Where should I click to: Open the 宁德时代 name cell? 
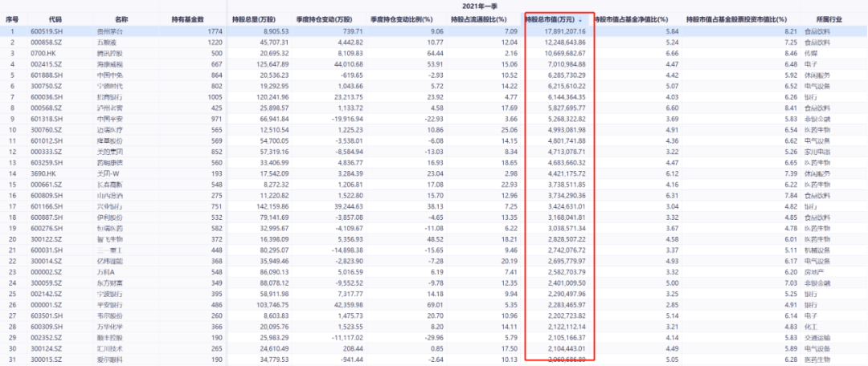(x=108, y=84)
